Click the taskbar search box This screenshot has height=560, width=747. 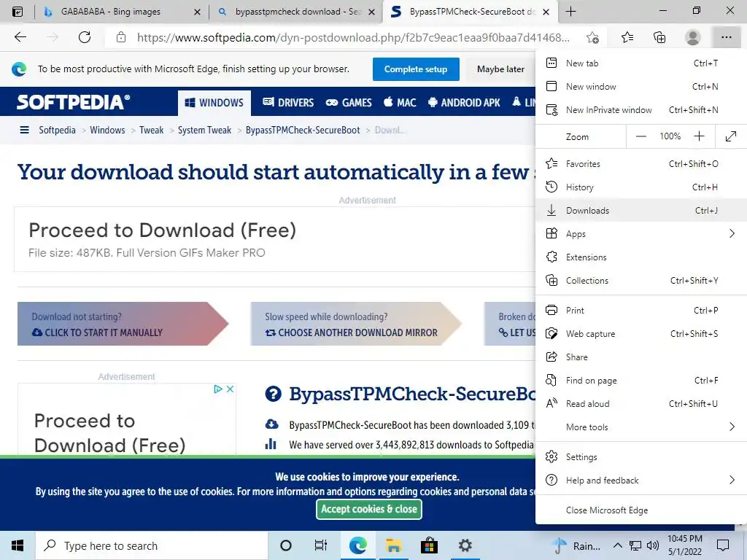(152, 545)
